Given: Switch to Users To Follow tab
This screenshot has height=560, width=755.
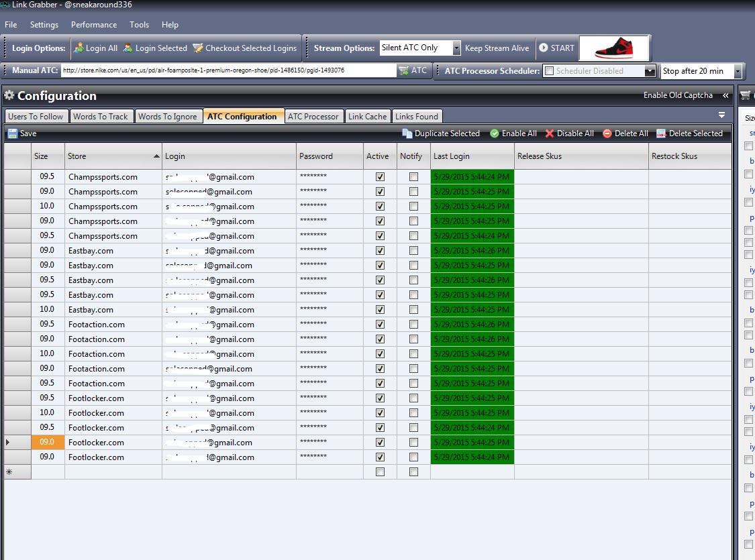Looking at the screenshot, I should [x=36, y=117].
